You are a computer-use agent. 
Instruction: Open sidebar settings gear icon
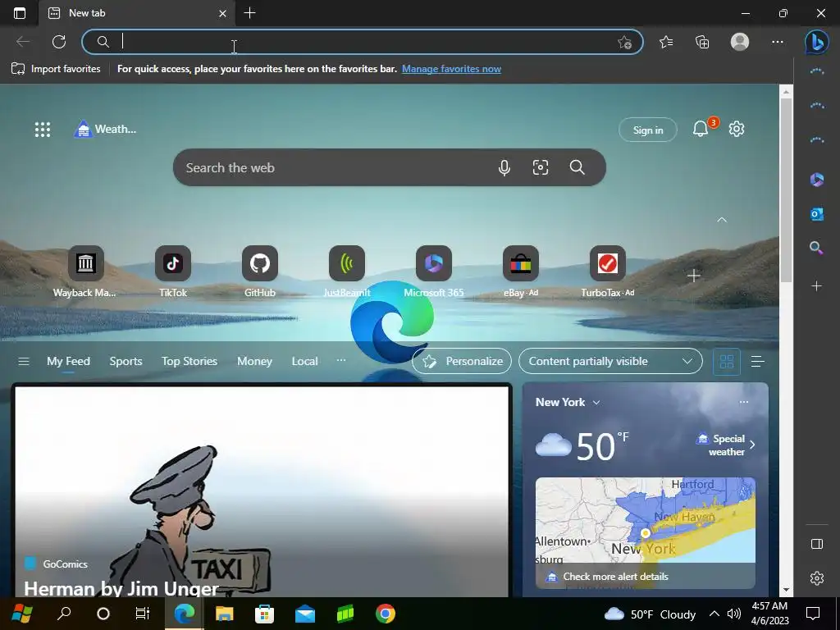pyautogui.click(x=816, y=578)
